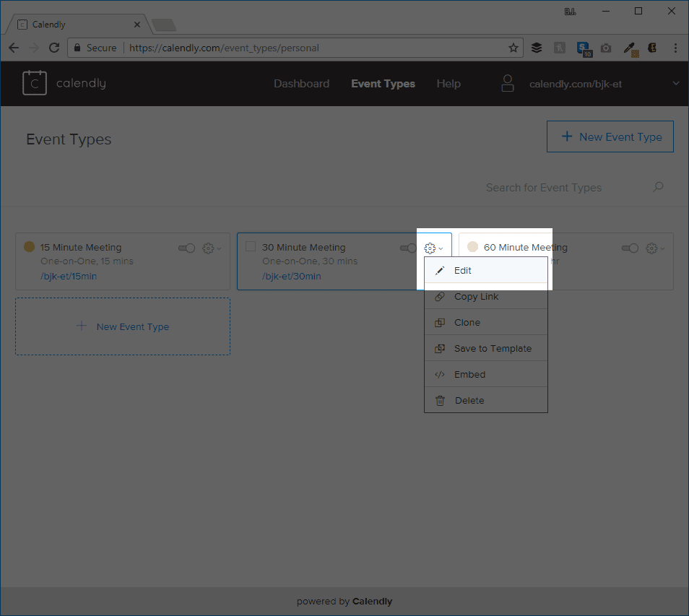The height and width of the screenshot is (616, 689).
Task: Click the browser forward arrow
Action: tap(34, 48)
